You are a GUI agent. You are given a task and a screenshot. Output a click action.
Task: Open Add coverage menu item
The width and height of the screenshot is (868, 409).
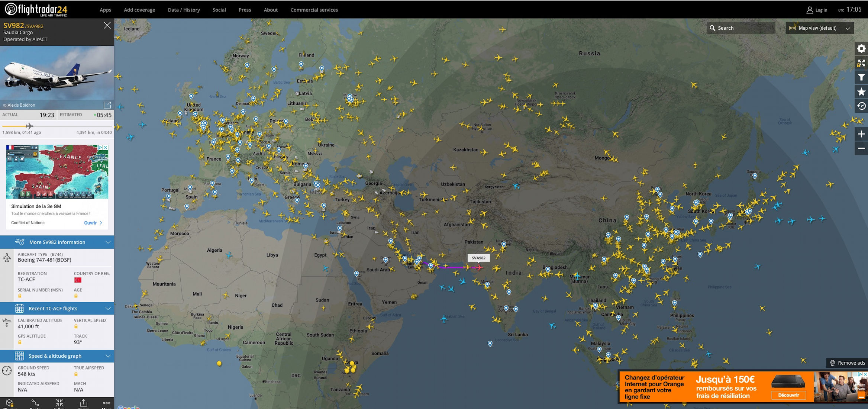click(x=139, y=10)
